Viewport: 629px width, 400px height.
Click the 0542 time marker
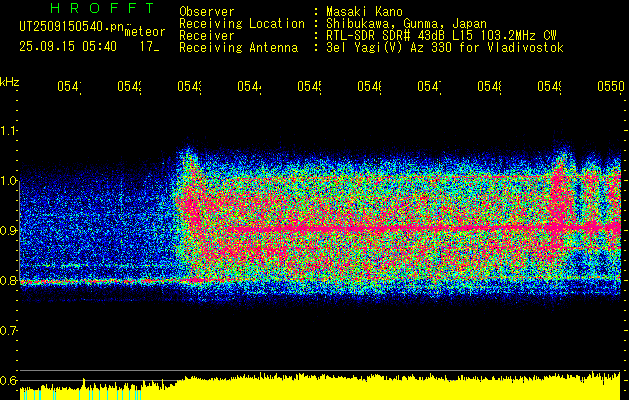pos(129,86)
